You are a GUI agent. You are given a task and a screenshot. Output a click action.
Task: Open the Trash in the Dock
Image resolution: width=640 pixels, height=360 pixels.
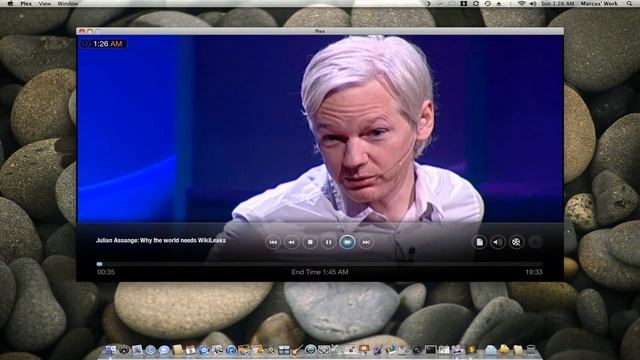531,350
